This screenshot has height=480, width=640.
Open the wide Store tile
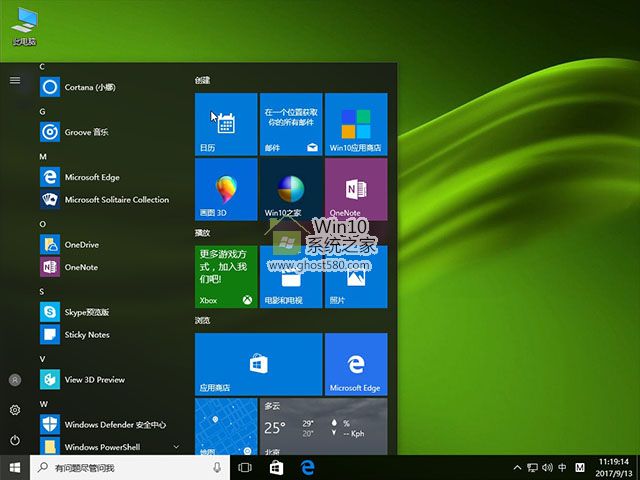click(x=259, y=364)
